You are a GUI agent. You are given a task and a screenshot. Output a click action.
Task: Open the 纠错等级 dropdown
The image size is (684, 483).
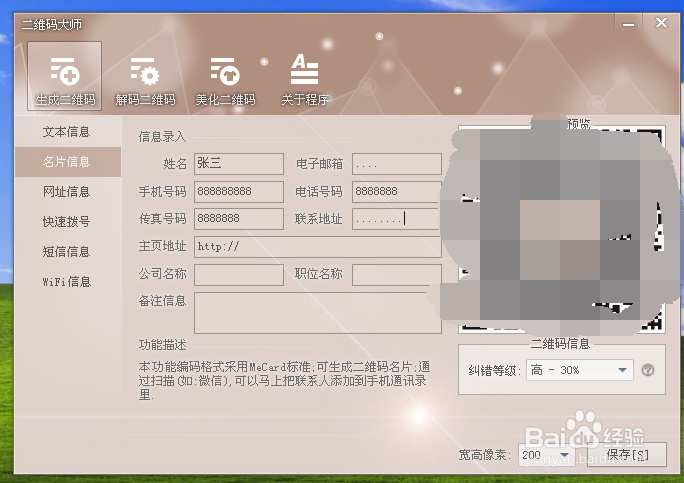coord(579,370)
